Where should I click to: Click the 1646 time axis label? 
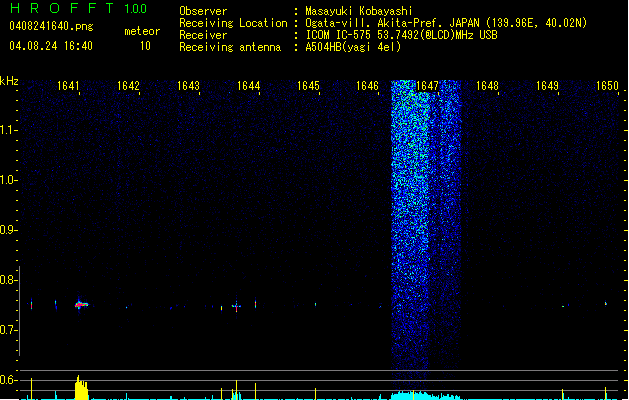367,86
